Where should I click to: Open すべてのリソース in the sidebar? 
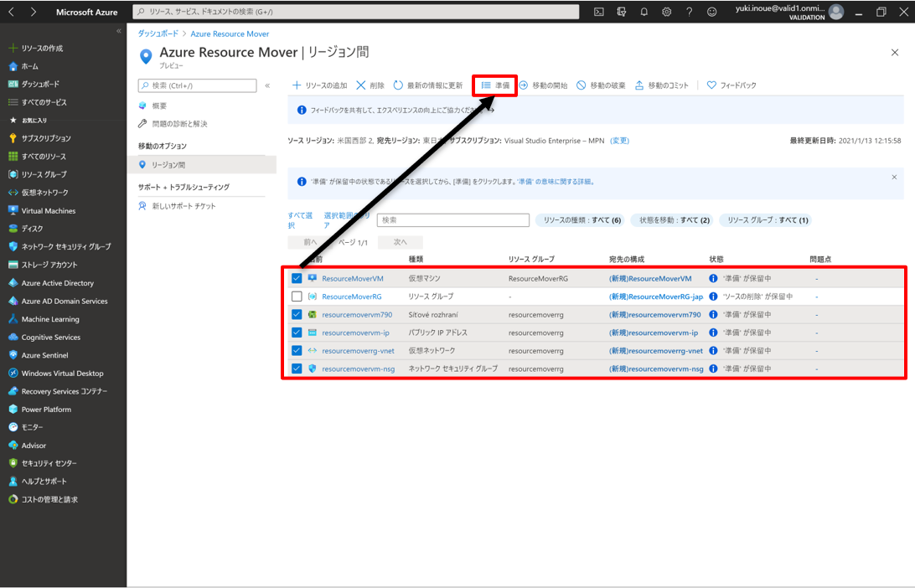[x=37, y=157]
